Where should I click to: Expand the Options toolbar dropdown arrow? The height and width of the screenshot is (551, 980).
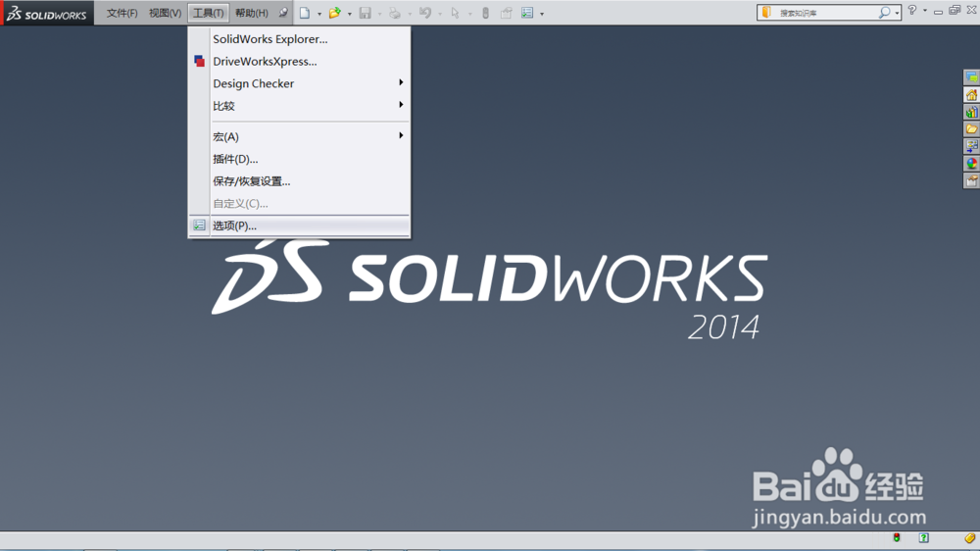click(x=542, y=14)
